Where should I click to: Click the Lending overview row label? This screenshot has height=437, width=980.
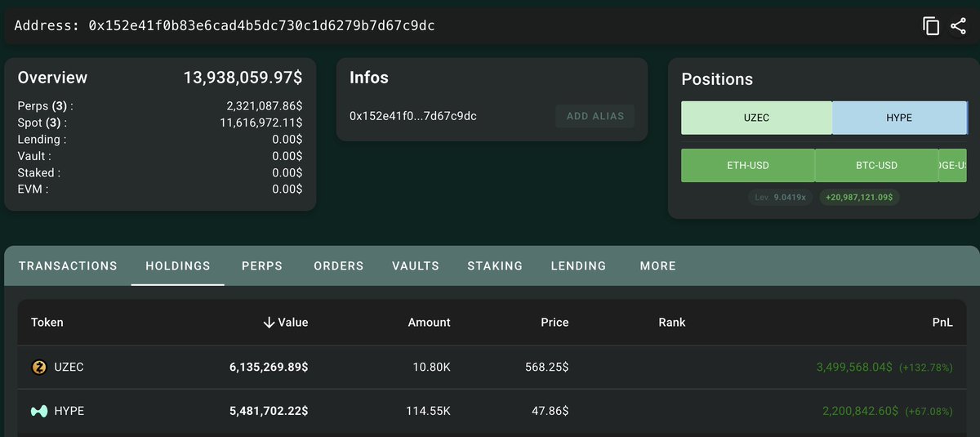click(x=42, y=140)
